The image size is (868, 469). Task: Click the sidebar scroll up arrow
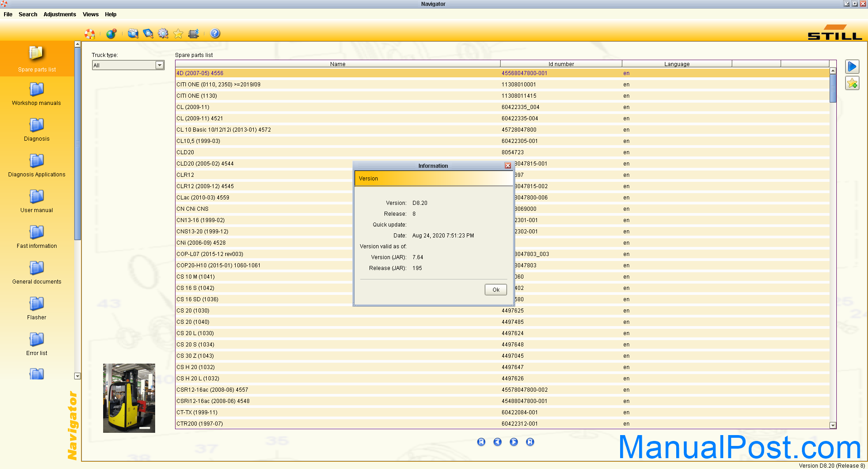(77, 44)
